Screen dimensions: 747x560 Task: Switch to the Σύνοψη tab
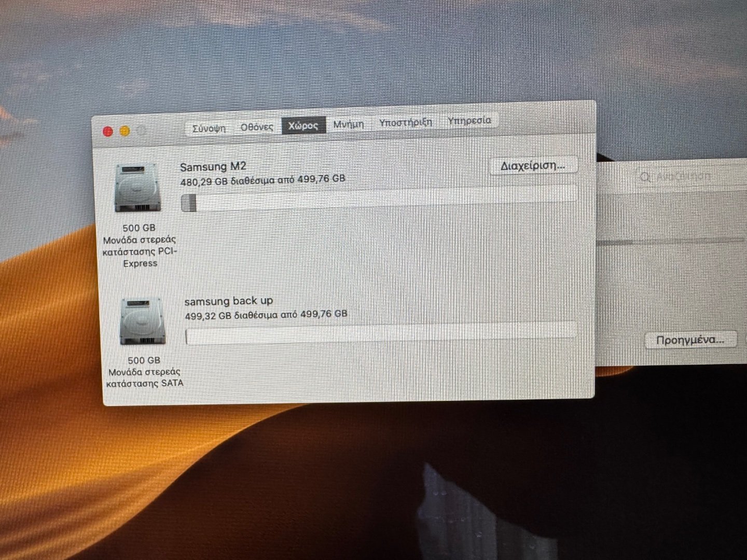[x=209, y=128]
